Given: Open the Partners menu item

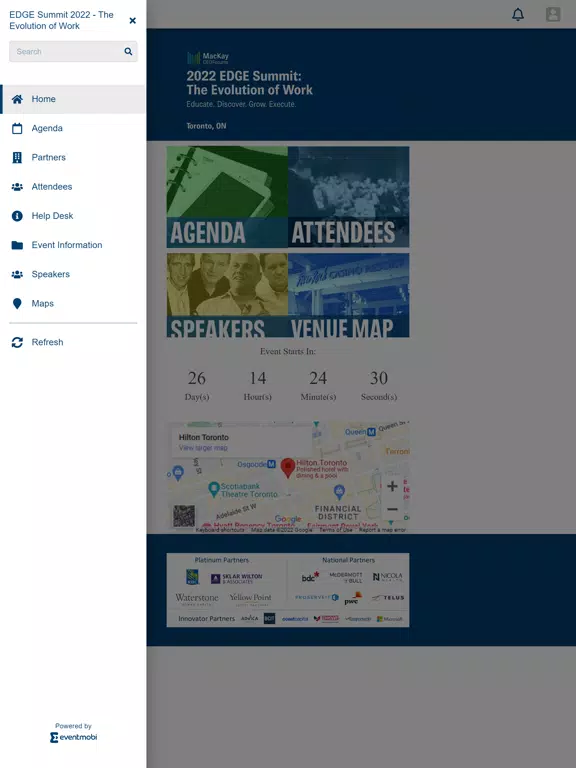Looking at the screenshot, I should pos(73,157).
